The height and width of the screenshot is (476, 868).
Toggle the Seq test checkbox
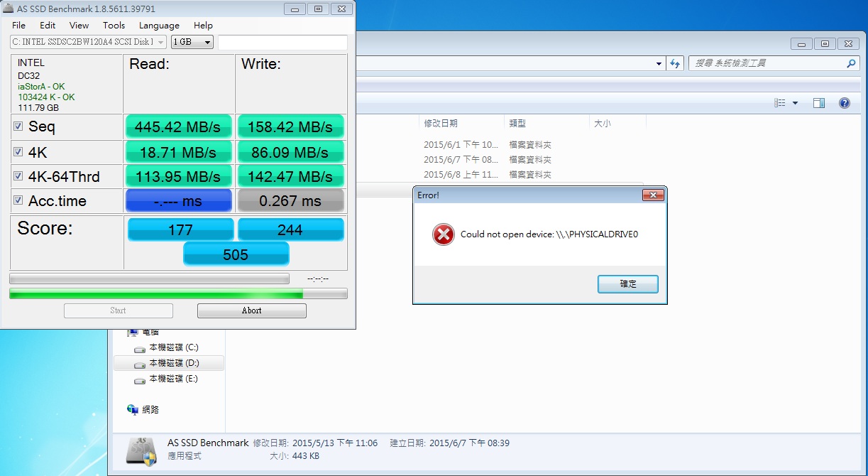[x=18, y=126]
